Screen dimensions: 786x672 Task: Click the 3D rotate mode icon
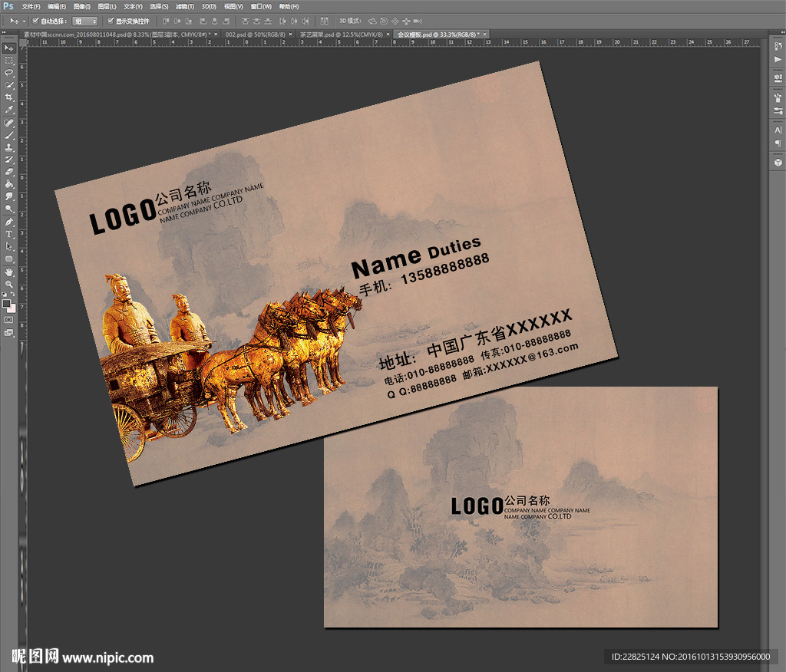[372, 21]
